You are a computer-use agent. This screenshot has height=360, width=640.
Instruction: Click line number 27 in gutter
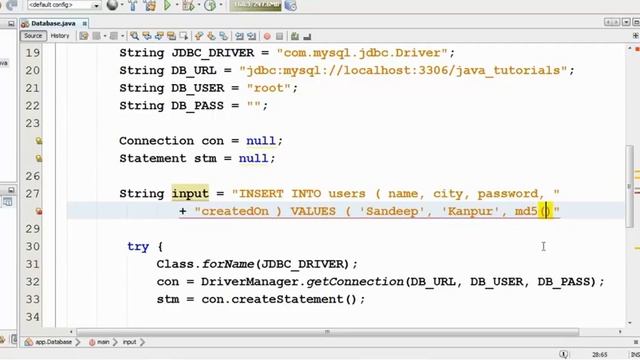coord(33,193)
